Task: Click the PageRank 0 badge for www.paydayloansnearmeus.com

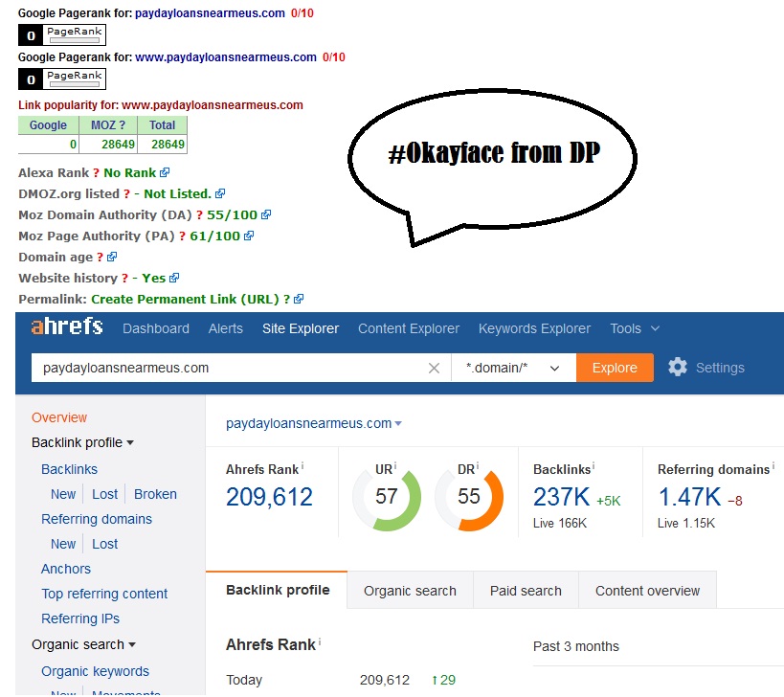Action: click(x=62, y=79)
